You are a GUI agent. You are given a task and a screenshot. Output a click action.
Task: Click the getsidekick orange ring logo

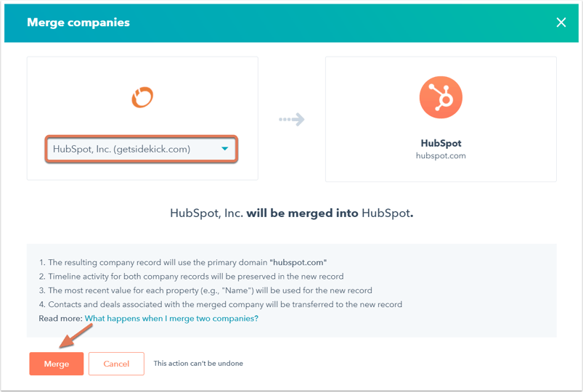142,97
